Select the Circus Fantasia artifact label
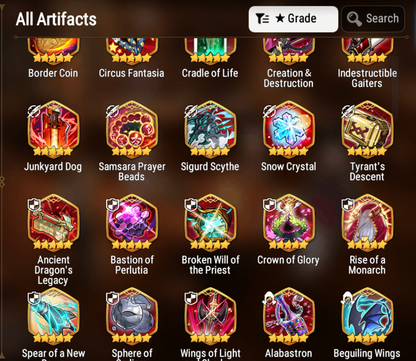416x361 pixels. pyautogui.click(x=132, y=73)
